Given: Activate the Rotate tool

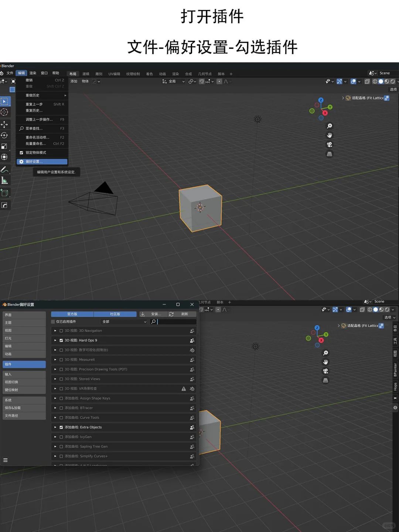Looking at the screenshot, I should pyautogui.click(x=5, y=135).
